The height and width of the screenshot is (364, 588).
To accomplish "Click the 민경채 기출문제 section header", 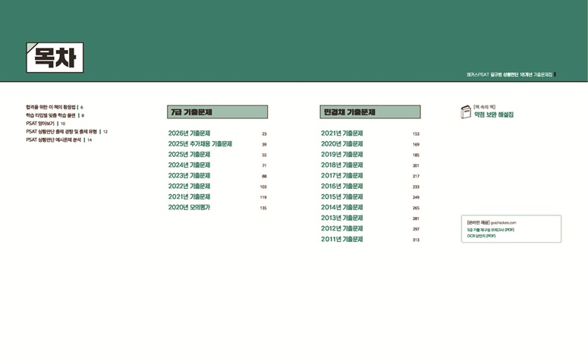I will (x=370, y=111).
